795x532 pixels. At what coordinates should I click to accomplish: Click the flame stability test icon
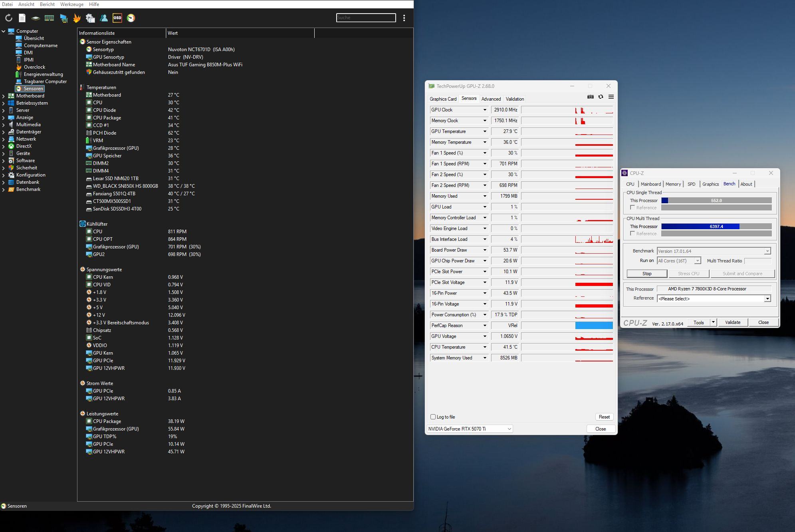[x=77, y=18]
